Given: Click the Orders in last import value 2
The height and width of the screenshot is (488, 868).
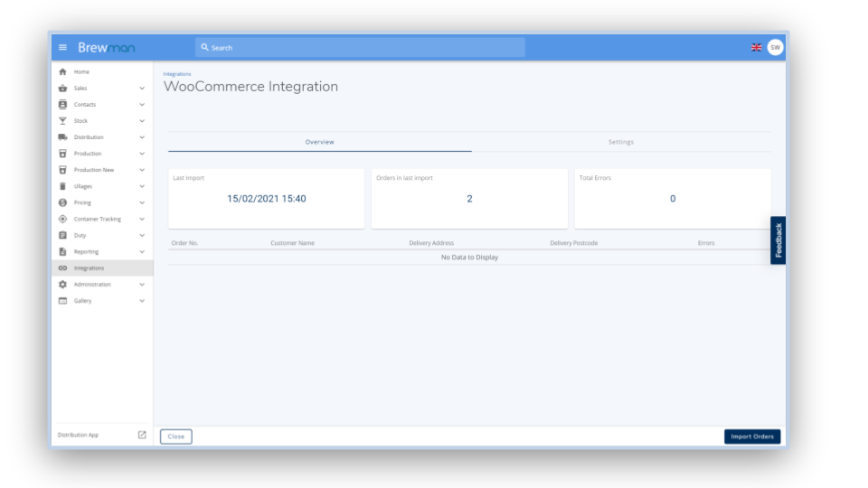Looking at the screenshot, I should (469, 199).
